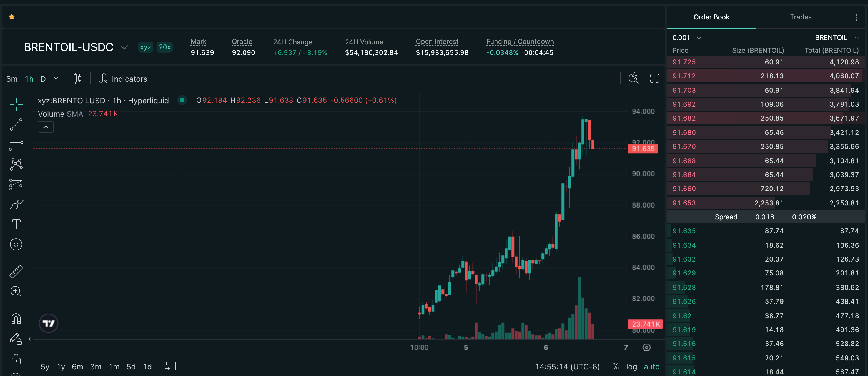Enter fullscreen chart mode

[x=654, y=79]
